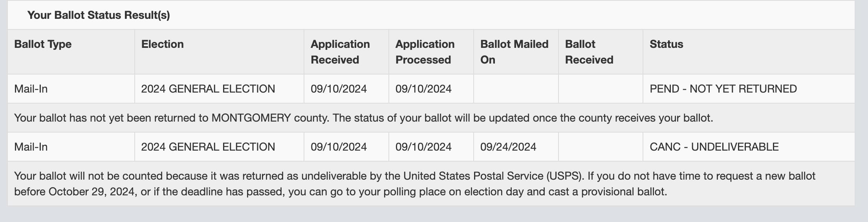This screenshot has height=222, width=868.
Task: Click the Election column header
Action: coord(162,44)
